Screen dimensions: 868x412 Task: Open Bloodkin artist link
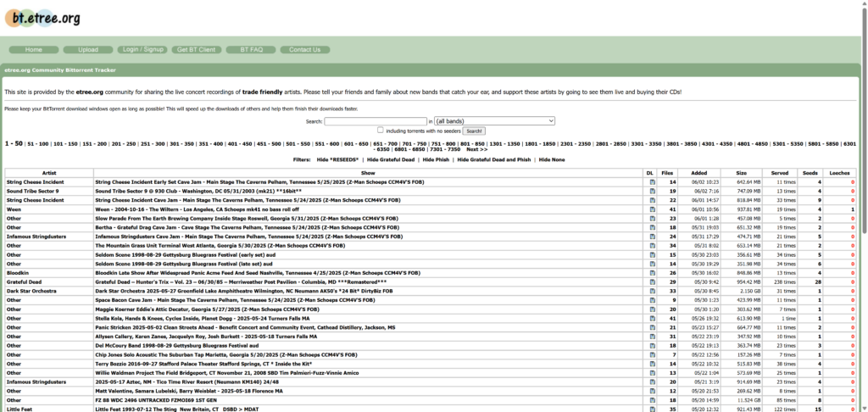[x=17, y=273]
